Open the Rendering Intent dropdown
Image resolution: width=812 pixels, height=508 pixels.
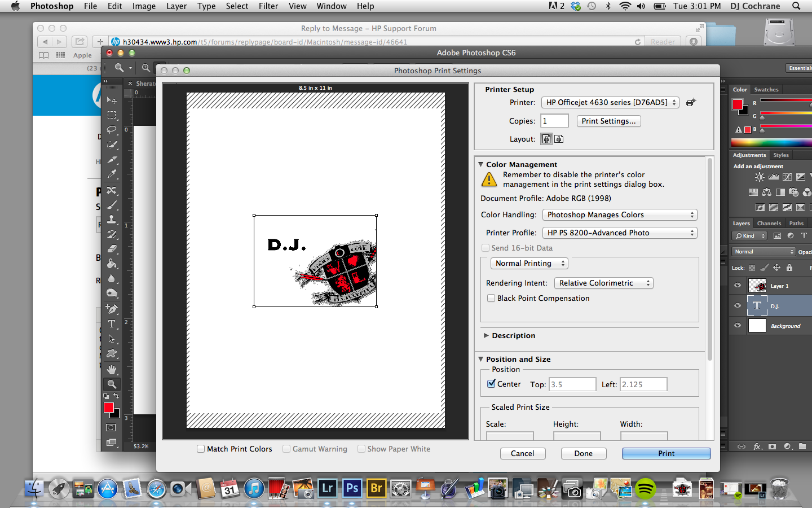coord(603,283)
